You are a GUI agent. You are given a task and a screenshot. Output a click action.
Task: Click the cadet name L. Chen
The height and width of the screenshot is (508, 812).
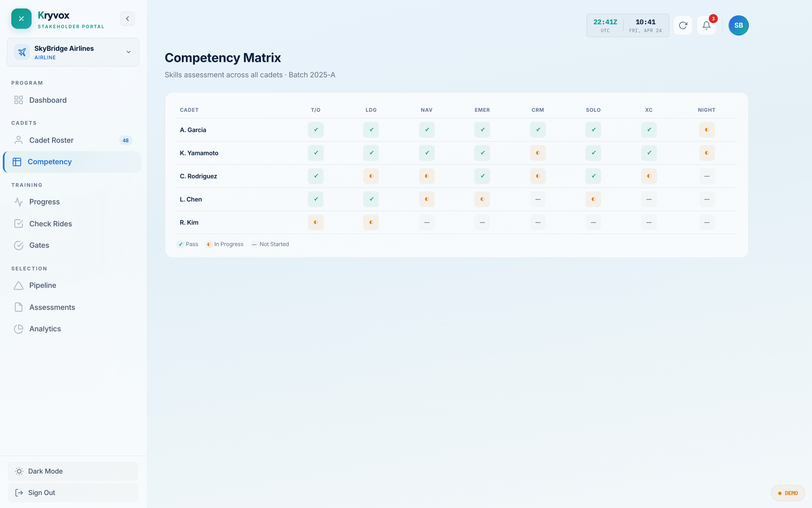click(191, 199)
